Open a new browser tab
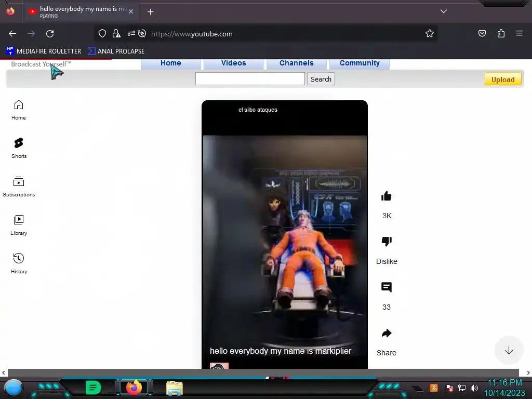 [150, 12]
